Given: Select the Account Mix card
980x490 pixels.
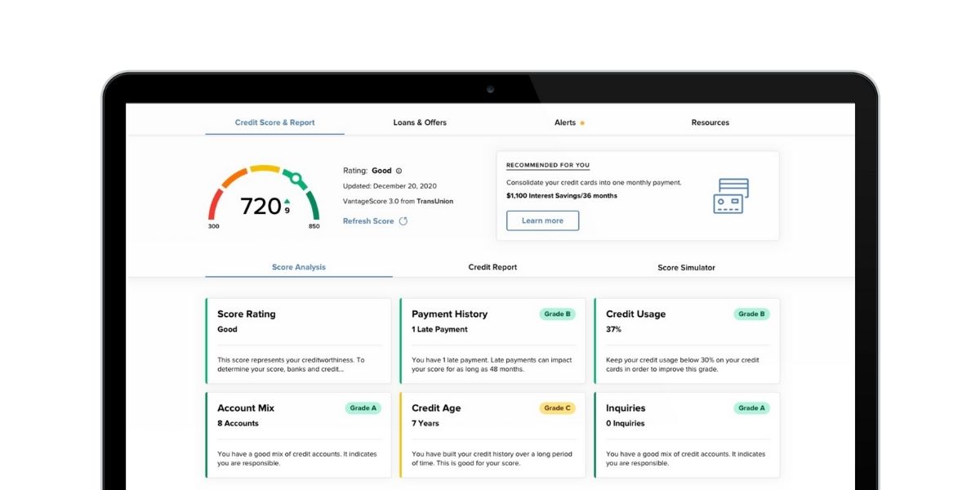Looking at the screenshot, I should pyautogui.click(x=298, y=434).
